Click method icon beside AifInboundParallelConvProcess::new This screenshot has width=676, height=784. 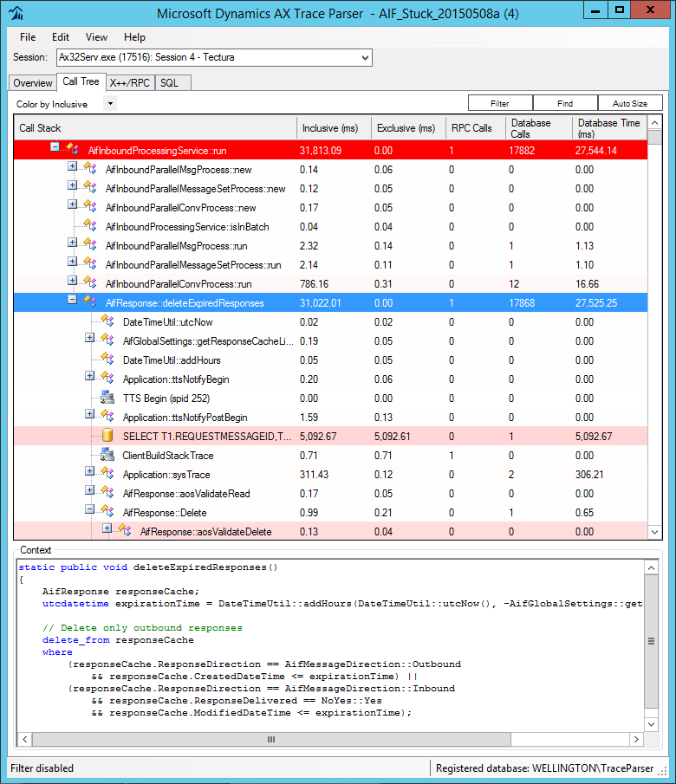coord(91,206)
